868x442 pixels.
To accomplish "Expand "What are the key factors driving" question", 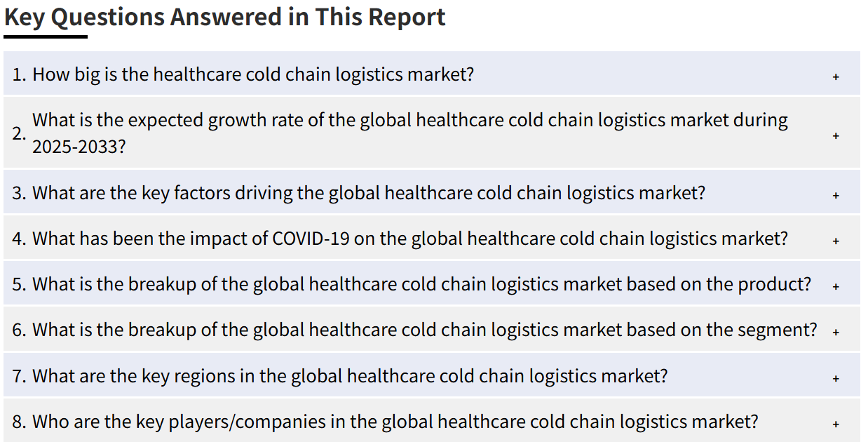I will [x=369, y=192].
